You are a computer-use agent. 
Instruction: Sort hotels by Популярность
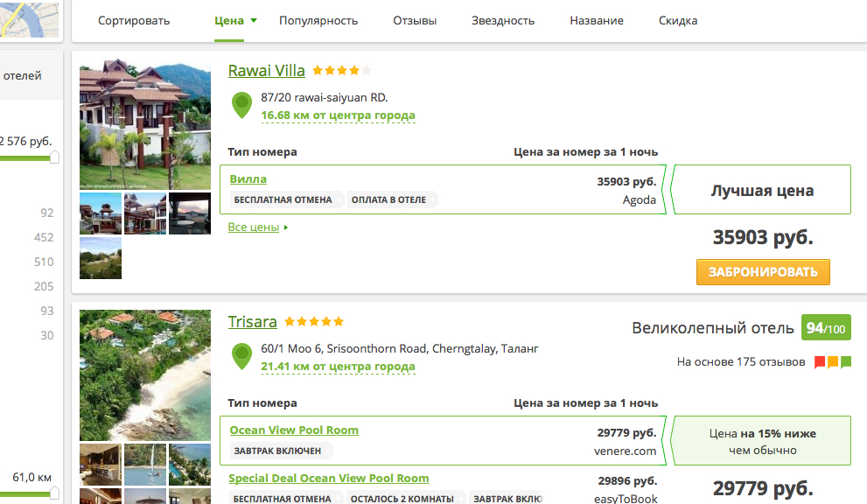(x=318, y=20)
